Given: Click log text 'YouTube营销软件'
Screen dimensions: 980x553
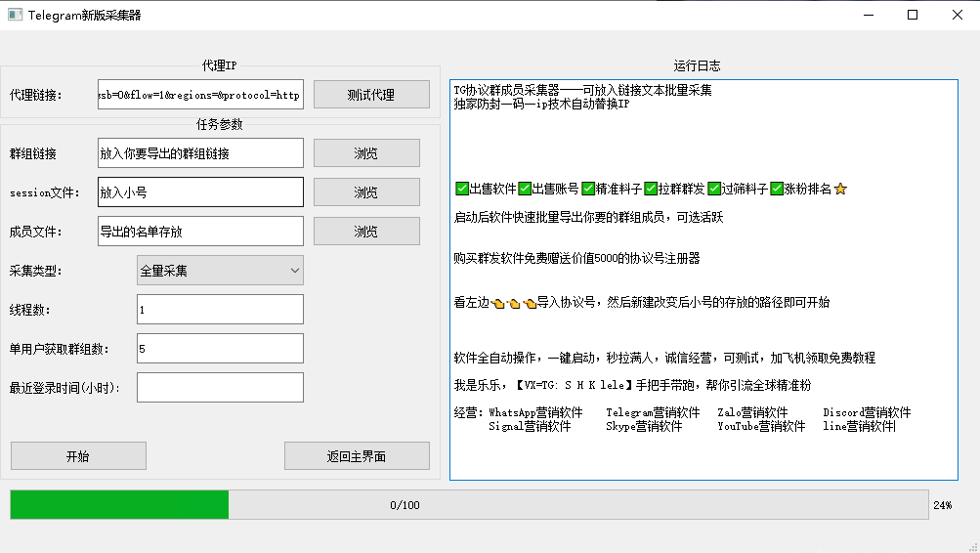Looking at the screenshot, I should 761,426.
